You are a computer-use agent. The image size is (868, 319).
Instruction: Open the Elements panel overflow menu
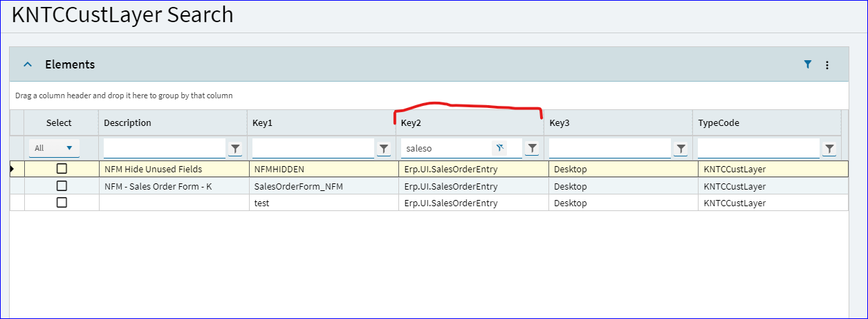pos(827,65)
